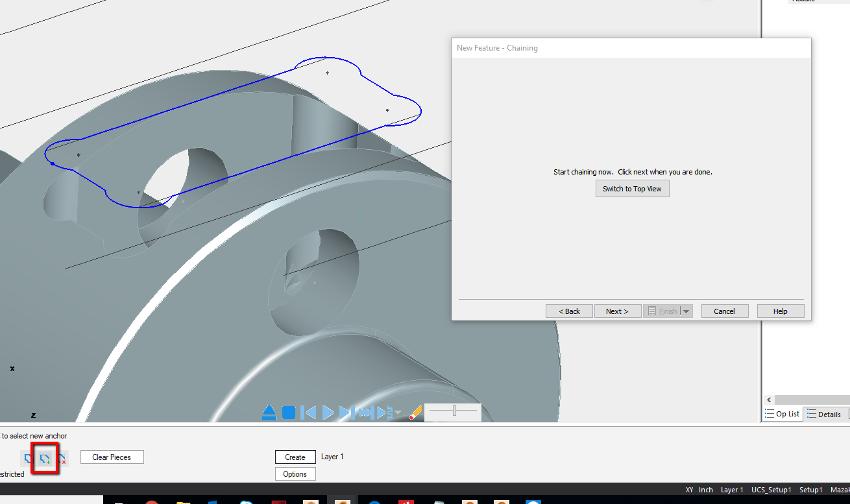850x504 pixels.
Task: Open the Finish button dropdown arrow
Action: coord(686,311)
